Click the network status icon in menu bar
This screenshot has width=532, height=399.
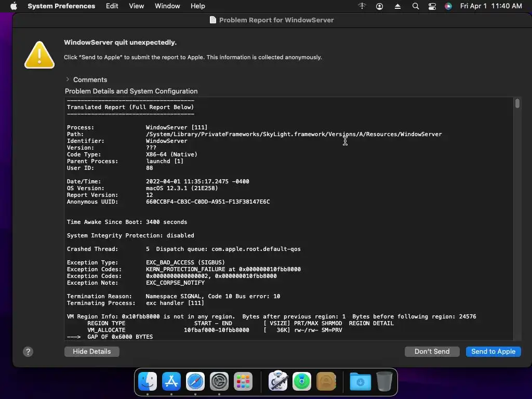pos(362,6)
